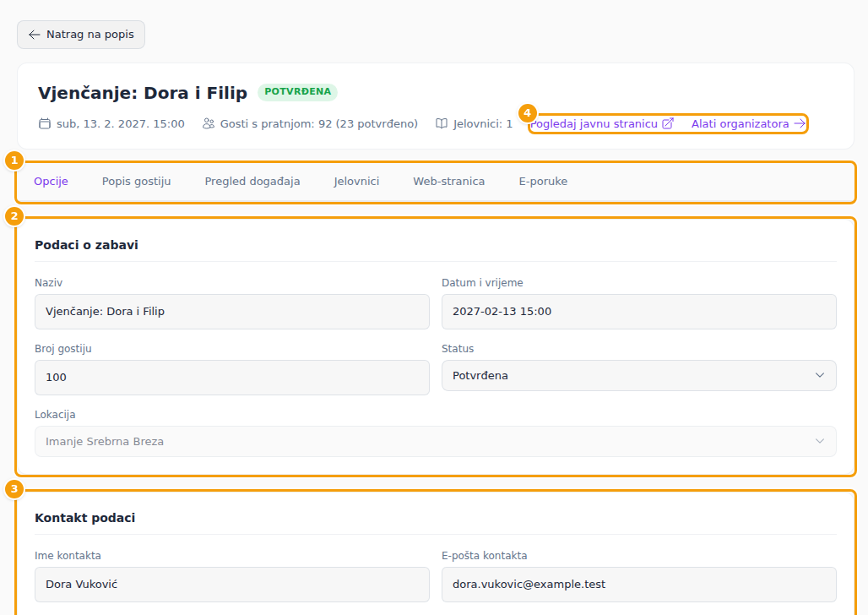Screen dimensions: 868x615
Task: Follow the Alati organizatora link
Action: click(748, 123)
